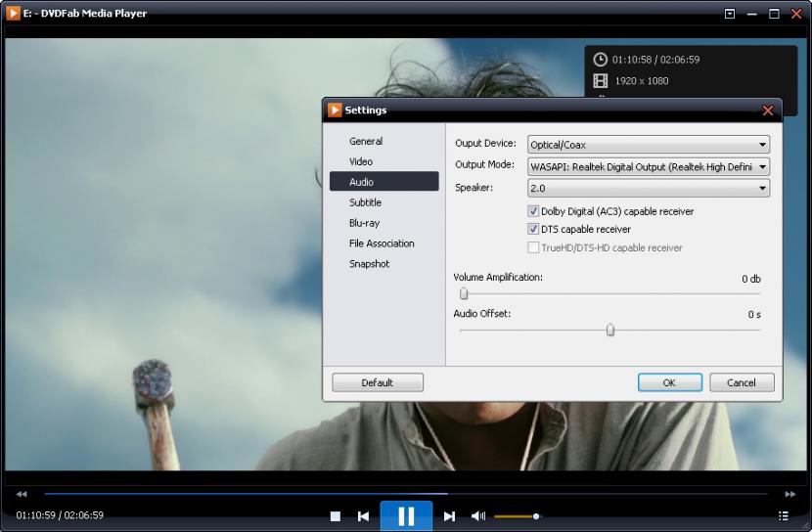Image resolution: width=812 pixels, height=532 pixels.
Task: Switch to the Video settings section
Action: (x=361, y=161)
